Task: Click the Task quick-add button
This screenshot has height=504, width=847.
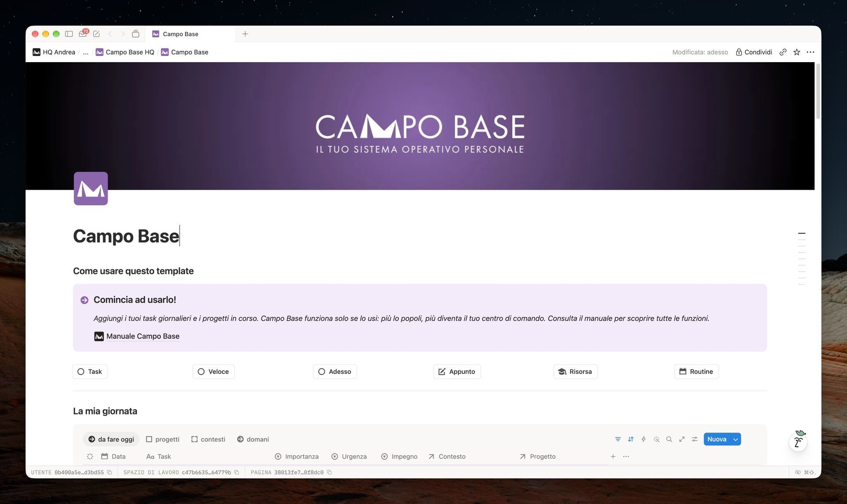Action: point(90,372)
